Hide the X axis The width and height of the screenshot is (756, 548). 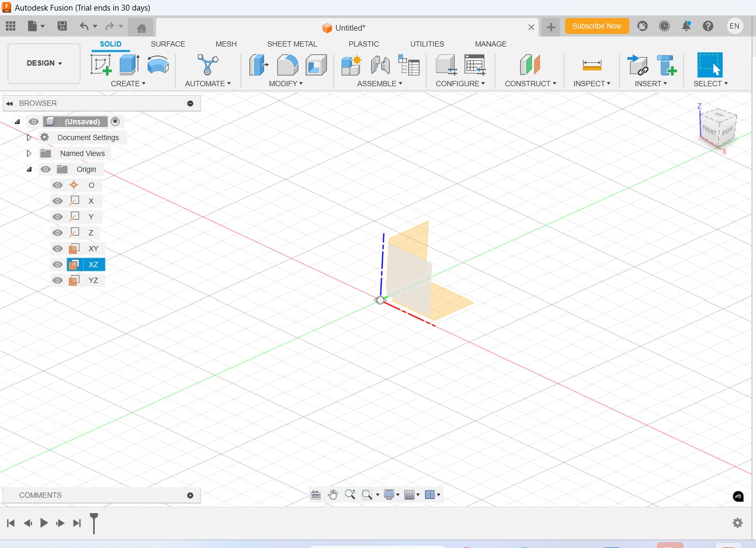[x=58, y=201]
